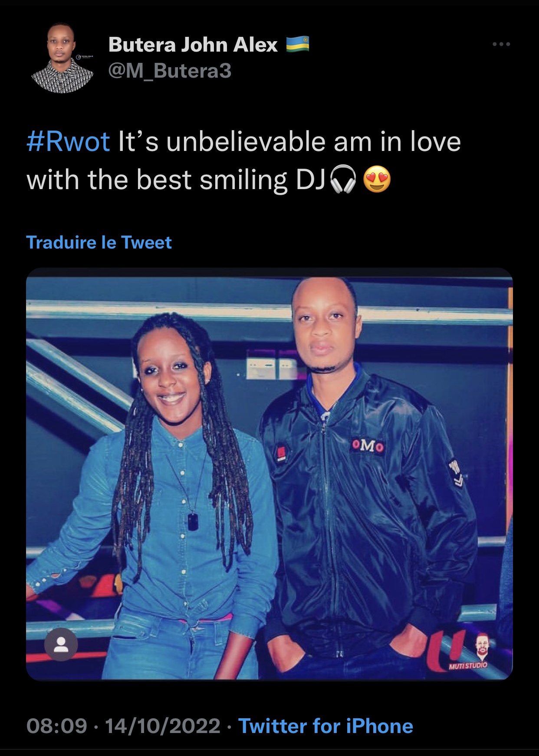This screenshot has height=756, width=539.
Task: Click the 14/10/2022 date
Action: point(163,726)
